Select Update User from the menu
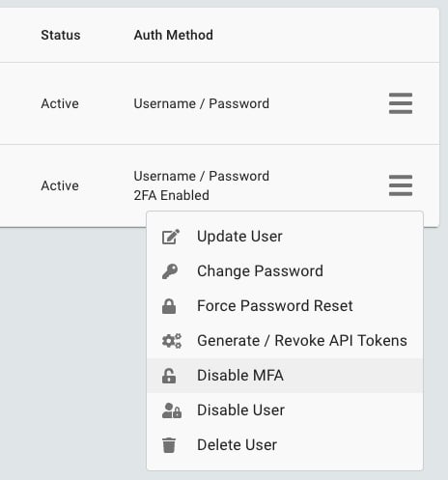Viewport: 448px width, 480px height. 285,237
